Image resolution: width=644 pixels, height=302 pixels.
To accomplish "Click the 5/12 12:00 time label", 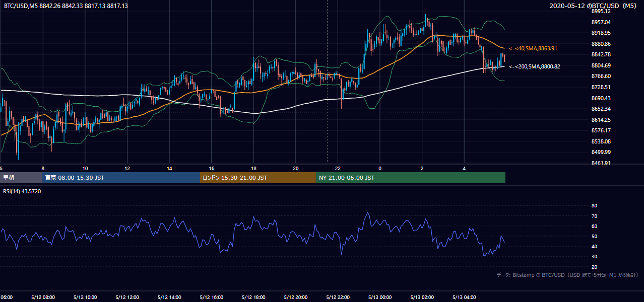I will point(127,297).
